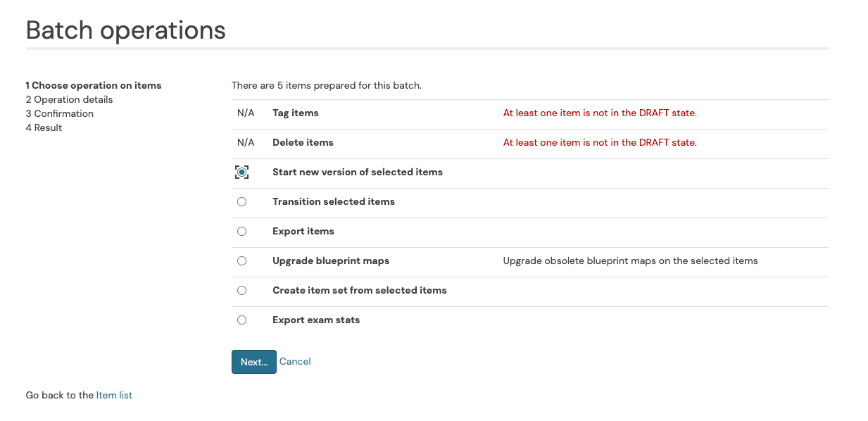Click the "Start new version of selected items" label

pos(358,172)
